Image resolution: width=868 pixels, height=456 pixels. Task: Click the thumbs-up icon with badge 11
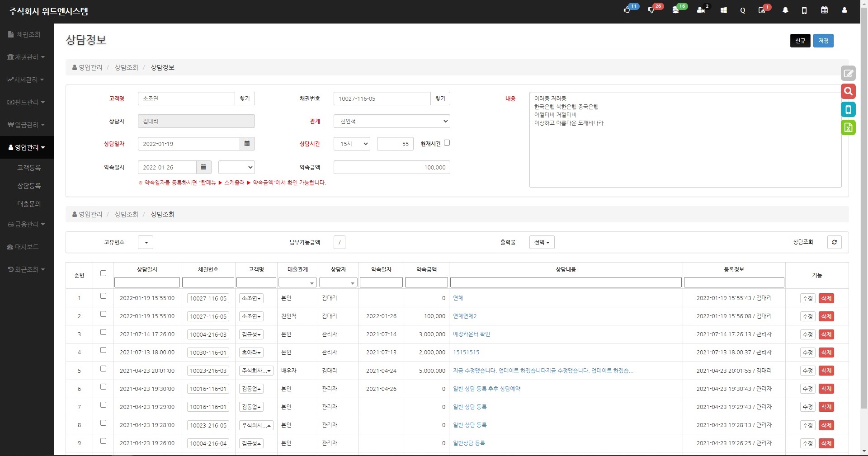point(627,10)
